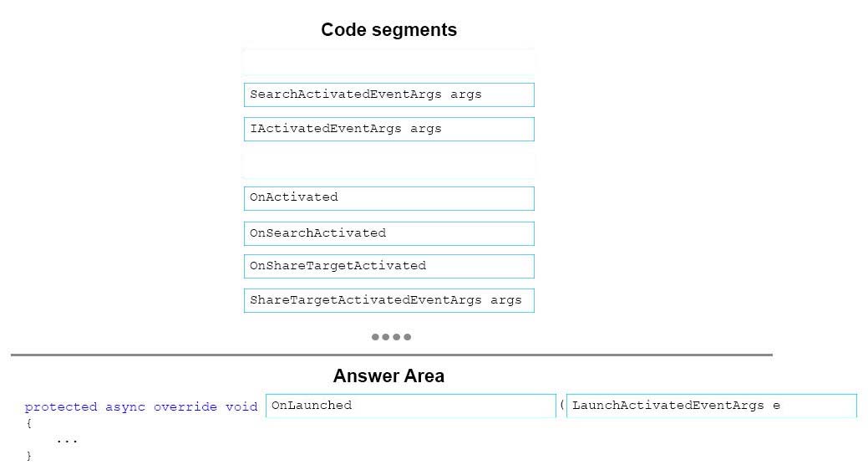Click the empty slot above SearchActivatedEventArgs
Image resolution: width=868 pixels, height=470 pixels.
pos(388,62)
